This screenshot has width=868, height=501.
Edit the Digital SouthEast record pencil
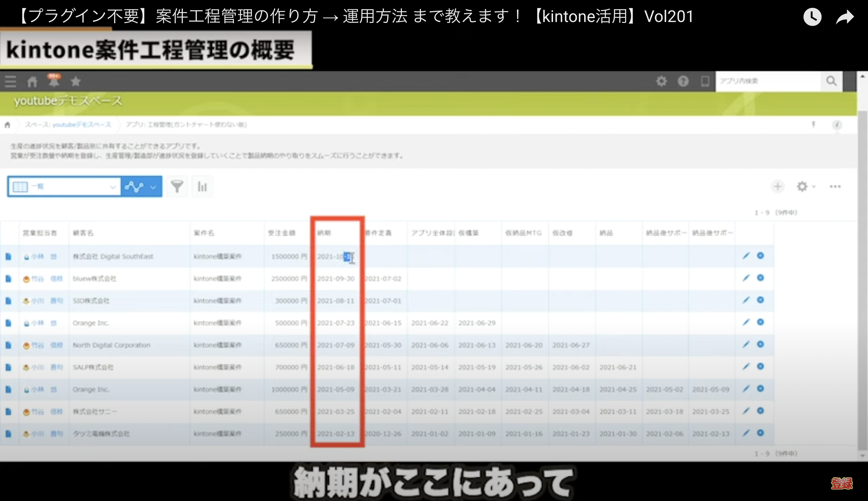tap(746, 256)
